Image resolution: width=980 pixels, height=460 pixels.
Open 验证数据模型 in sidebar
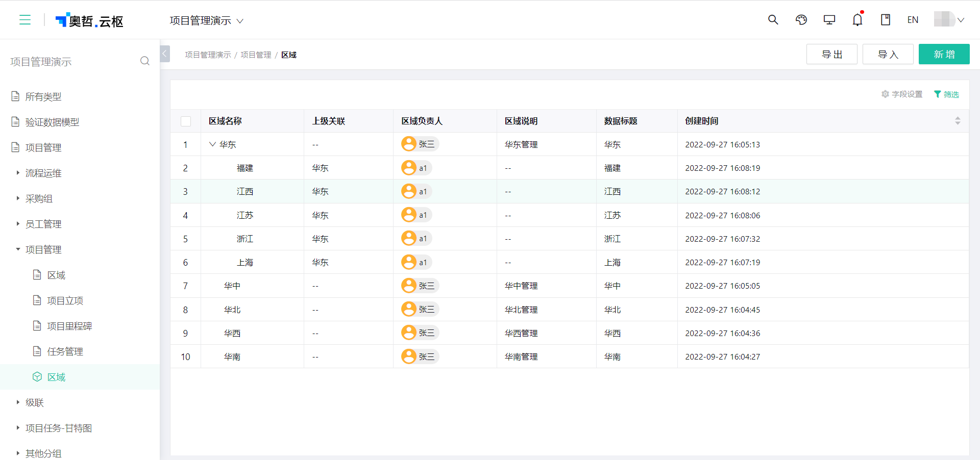coord(52,122)
